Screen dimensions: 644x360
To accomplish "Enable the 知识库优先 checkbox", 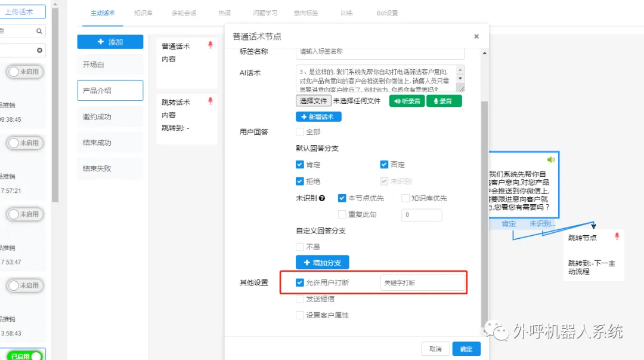I will click(405, 198).
